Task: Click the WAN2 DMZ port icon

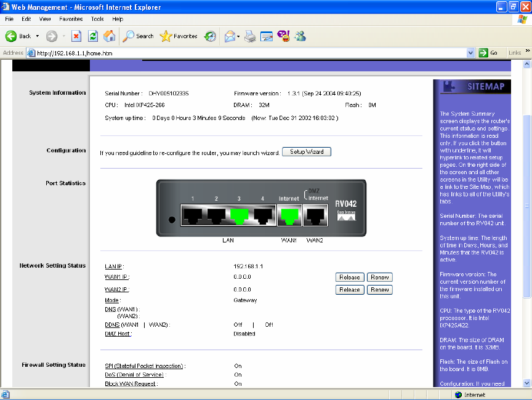Action: pyautogui.click(x=316, y=216)
